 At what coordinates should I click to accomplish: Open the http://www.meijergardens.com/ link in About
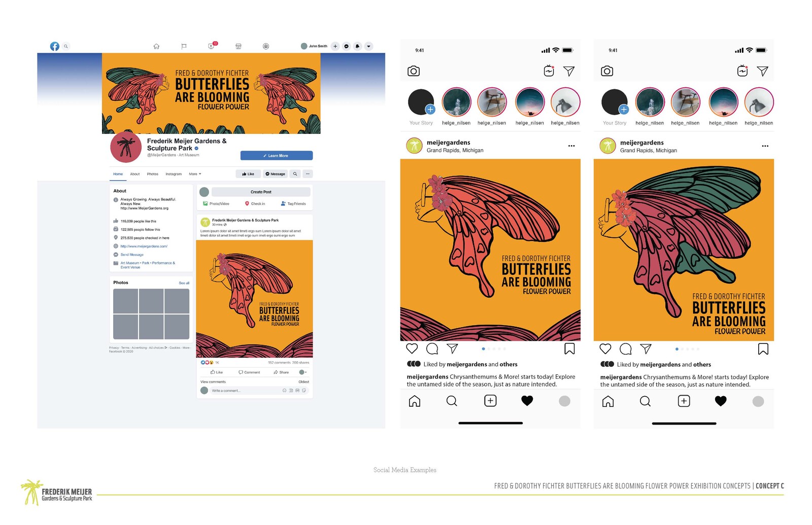pyautogui.click(x=144, y=247)
